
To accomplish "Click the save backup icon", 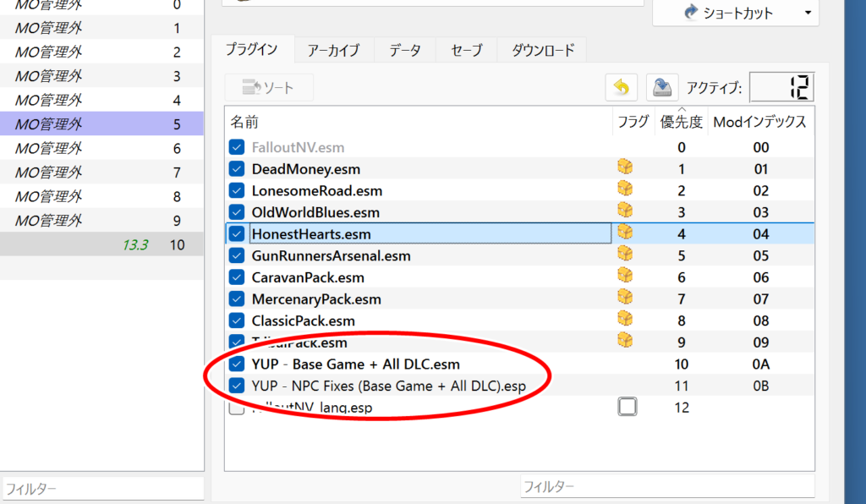I will click(662, 87).
